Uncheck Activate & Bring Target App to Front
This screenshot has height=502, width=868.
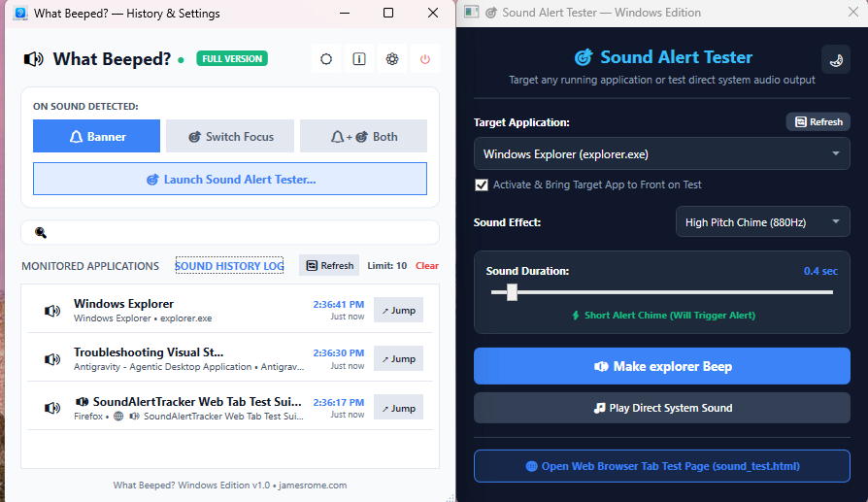point(482,184)
